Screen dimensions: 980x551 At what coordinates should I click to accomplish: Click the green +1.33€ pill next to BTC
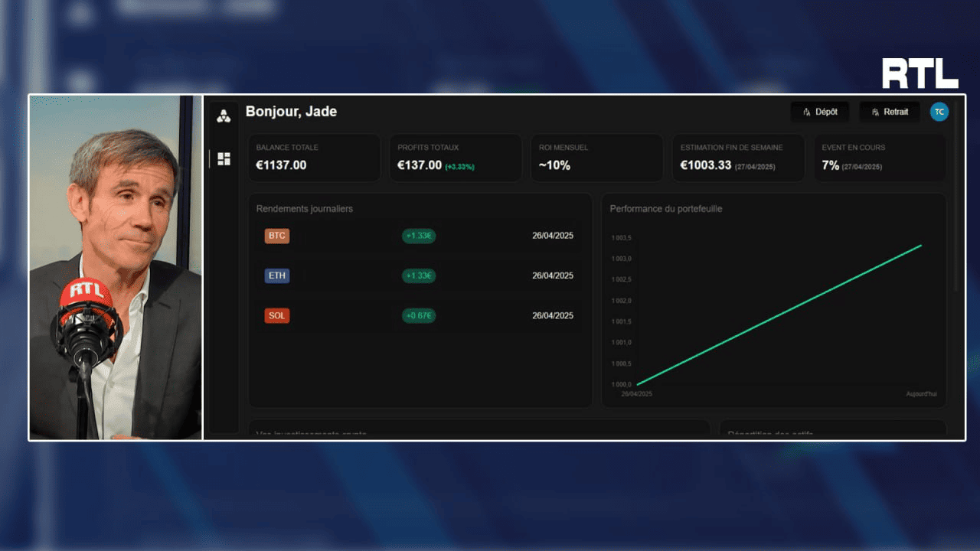[418, 236]
